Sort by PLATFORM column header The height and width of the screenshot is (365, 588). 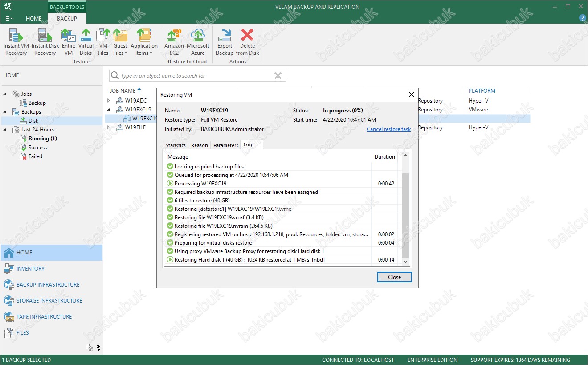click(x=482, y=90)
